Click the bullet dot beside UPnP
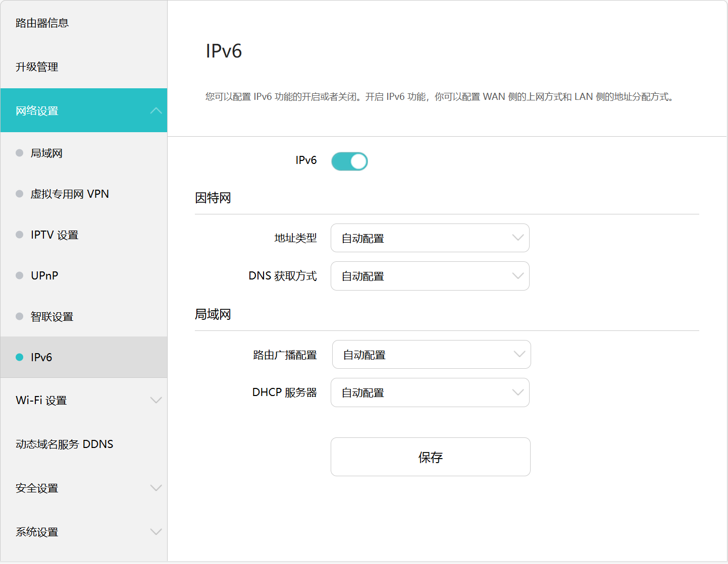Viewport: 728px width, 564px height. [20, 275]
